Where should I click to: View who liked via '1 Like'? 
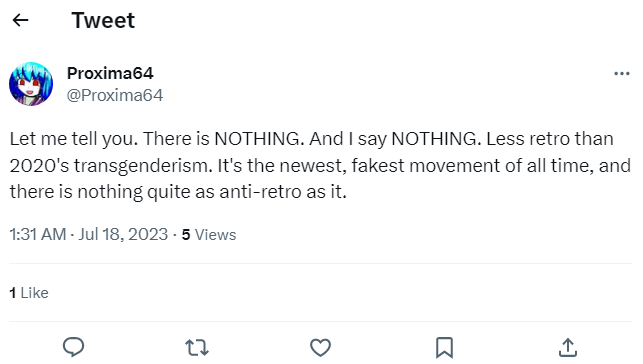tap(29, 293)
